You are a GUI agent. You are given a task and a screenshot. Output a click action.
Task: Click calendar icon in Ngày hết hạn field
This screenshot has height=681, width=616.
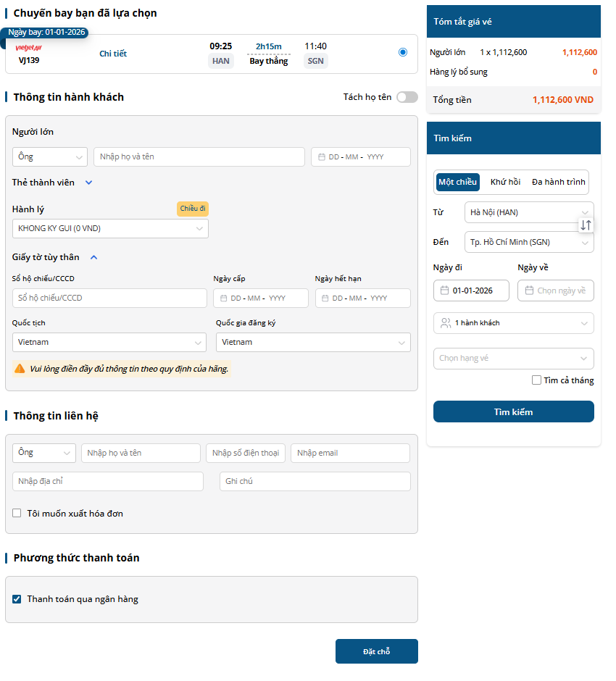pyautogui.click(x=325, y=298)
